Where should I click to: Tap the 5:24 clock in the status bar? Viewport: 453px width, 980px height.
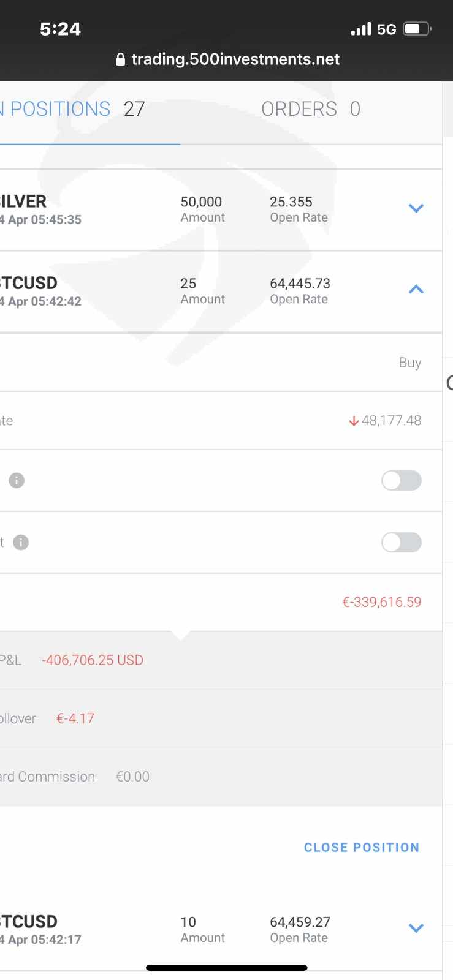pyautogui.click(x=60, y=29)
